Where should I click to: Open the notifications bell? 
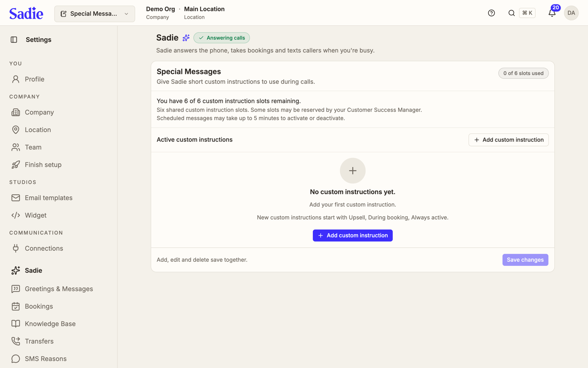(552, 13)
